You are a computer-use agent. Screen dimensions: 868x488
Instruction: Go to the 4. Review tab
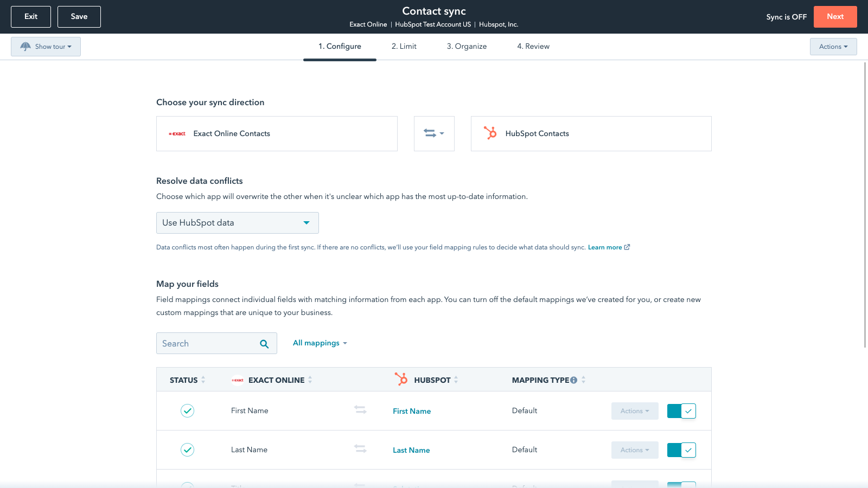pos(533,47)
